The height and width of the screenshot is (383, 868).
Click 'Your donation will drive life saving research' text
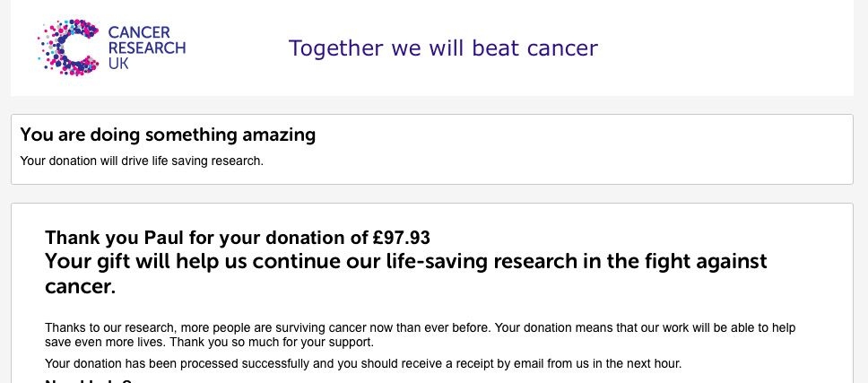(x=142, y=161)
